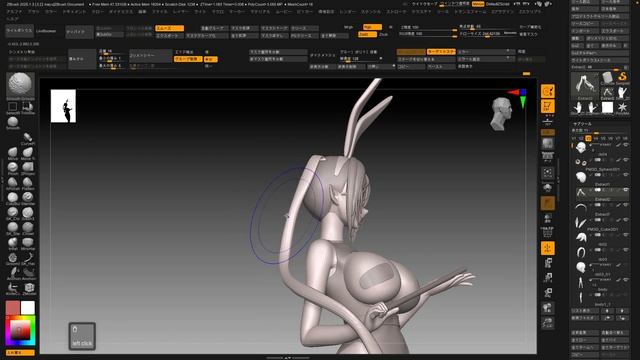Open the stroke type square icon
The height and width of the screenshot is (360, 640).
coord(13,107)
